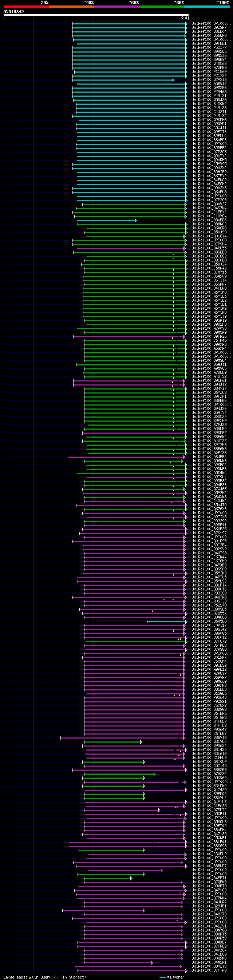
Task: Click the red 20% identity legend segment
Action: coord(26,7)
